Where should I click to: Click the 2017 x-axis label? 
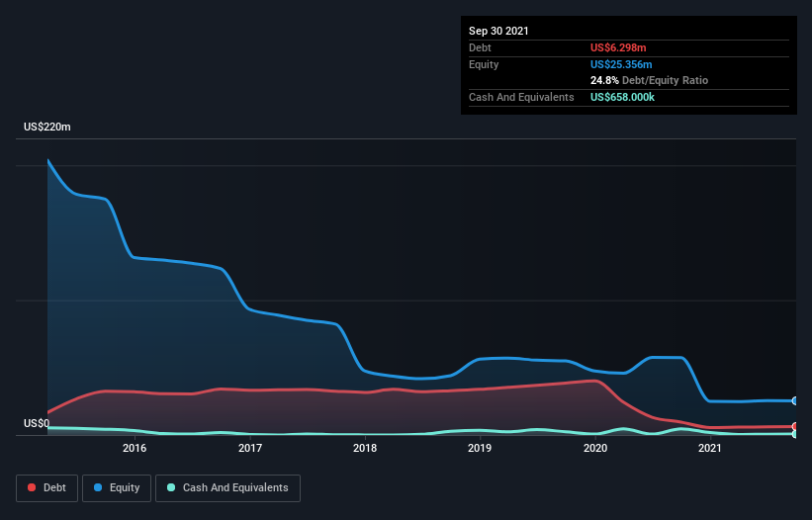pos(250,448)
